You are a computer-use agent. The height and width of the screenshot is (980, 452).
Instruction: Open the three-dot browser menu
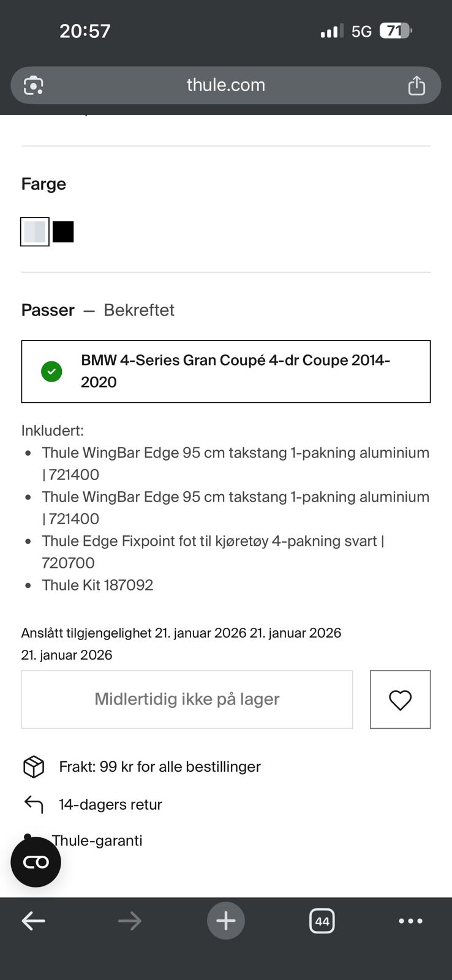[410, 921]
